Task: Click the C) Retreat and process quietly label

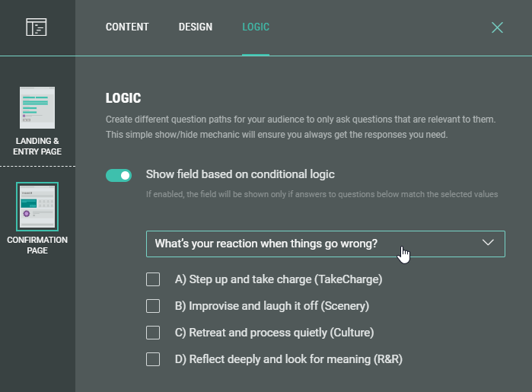Action: pos(274,333)
